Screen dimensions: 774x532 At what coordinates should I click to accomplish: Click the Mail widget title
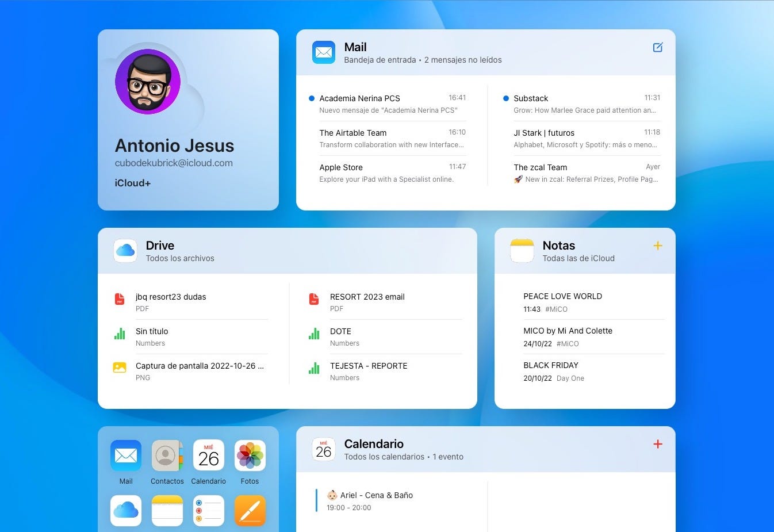tap(355, 47)
